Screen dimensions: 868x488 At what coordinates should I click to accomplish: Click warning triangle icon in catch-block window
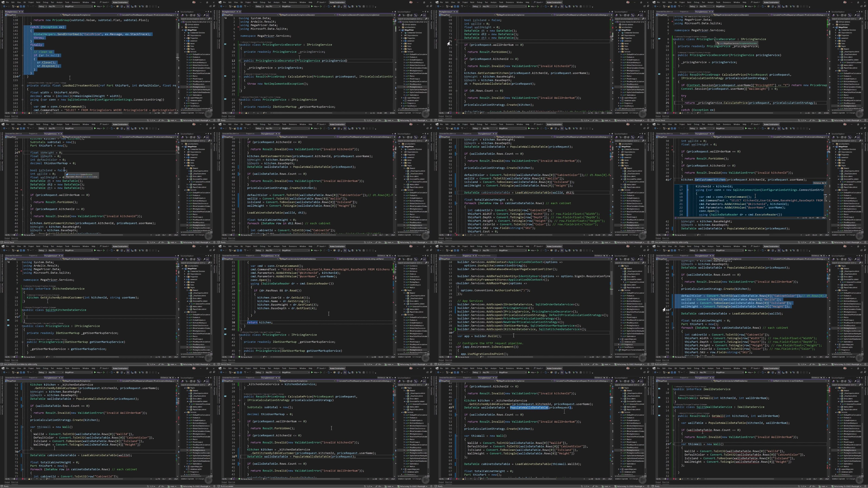(x=29, y=113)
